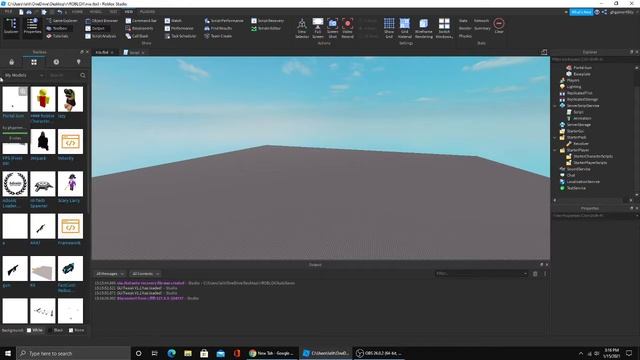Open the Performance window
Image resolution: width=640 pixels, height=360 pixels.
pos(179,28)
